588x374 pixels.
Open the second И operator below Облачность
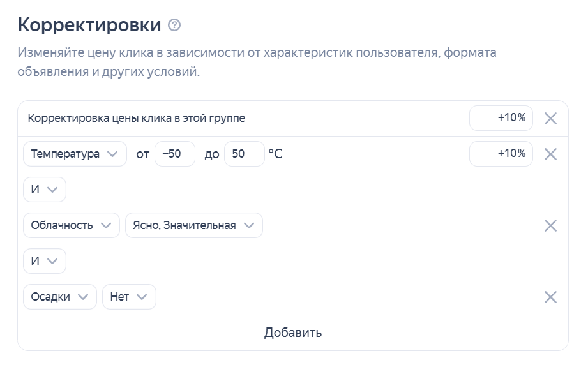pos(45,261)
